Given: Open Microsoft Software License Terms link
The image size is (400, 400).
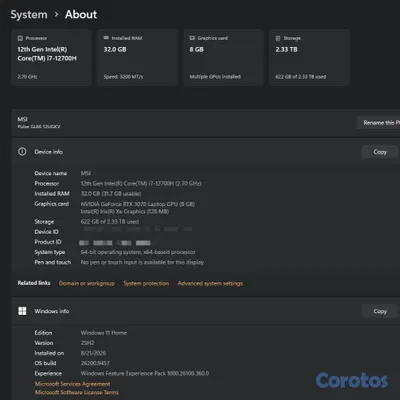Looking at the screenshot, I should point(77,392).
